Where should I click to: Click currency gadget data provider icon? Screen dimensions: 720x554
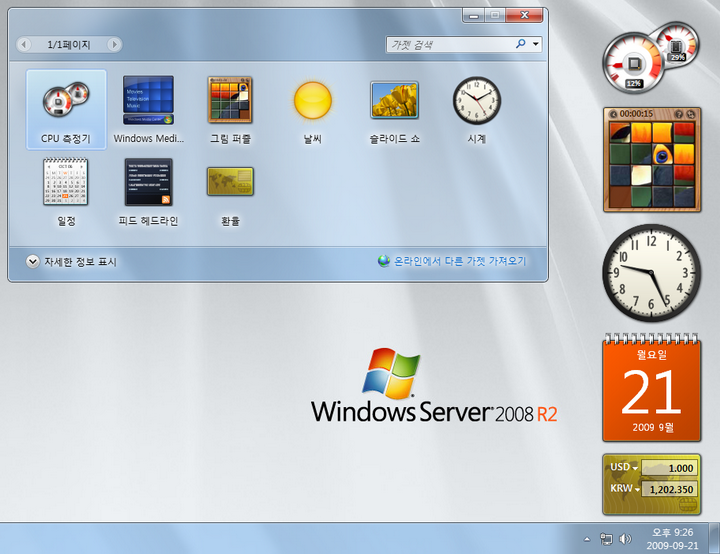pos(687,505)
